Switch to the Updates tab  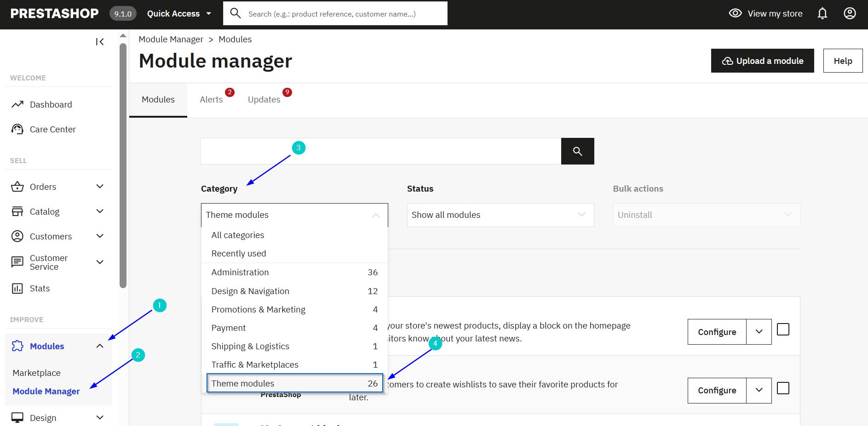click(x=264, y=100)
